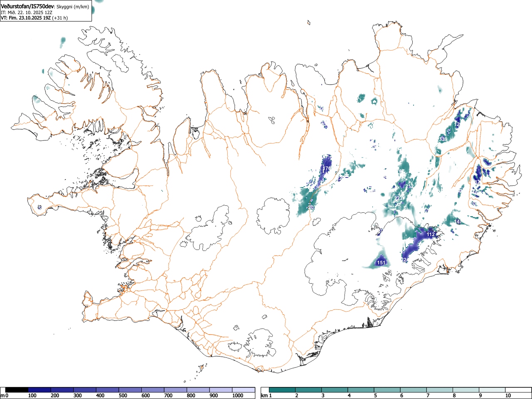The height and width of the screenshot is (399, 532).
Task: Click the "(+31 h)" forecast offset text
Action: (60, 18)
